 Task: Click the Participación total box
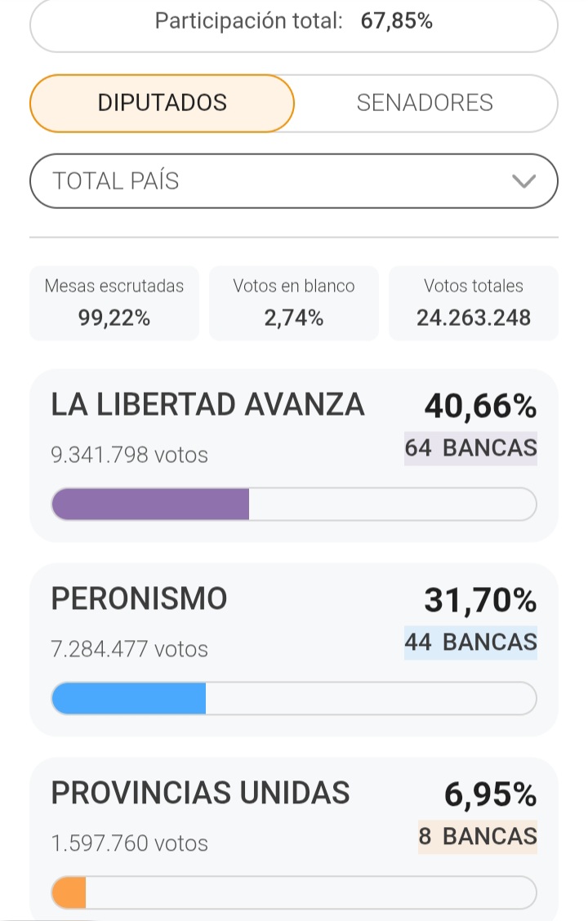pos(294,22)
